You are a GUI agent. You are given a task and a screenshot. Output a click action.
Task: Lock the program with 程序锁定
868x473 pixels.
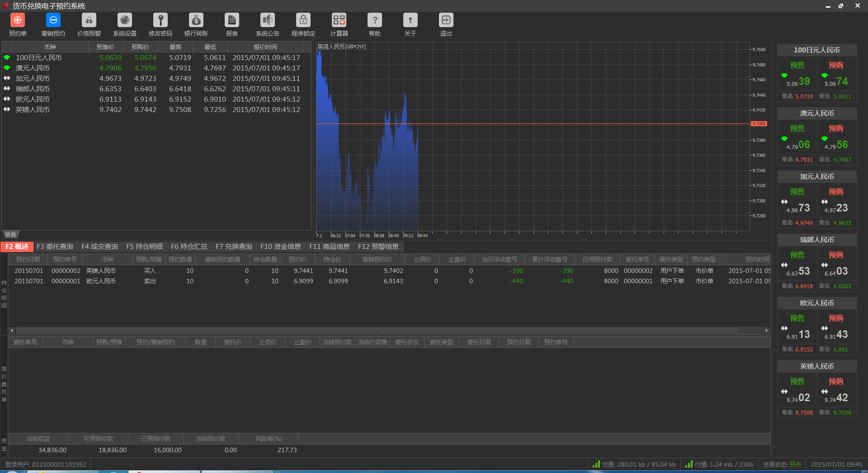pos(303,21)
